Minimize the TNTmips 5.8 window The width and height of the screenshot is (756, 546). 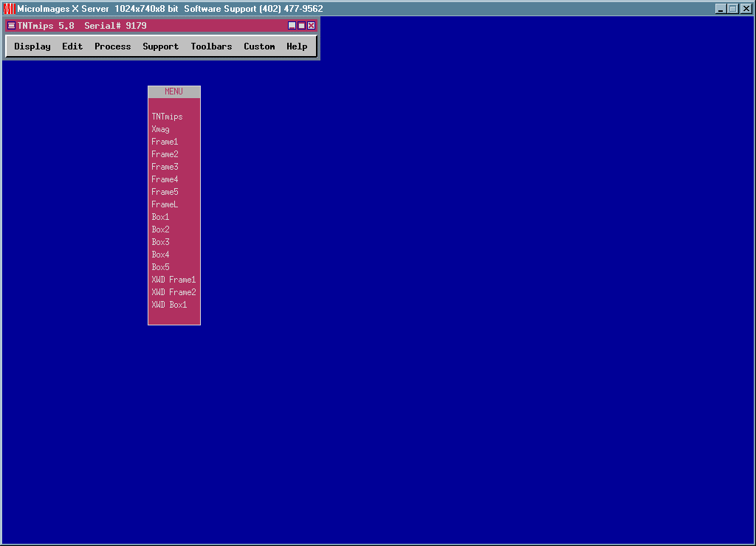[x=292, y=26]
